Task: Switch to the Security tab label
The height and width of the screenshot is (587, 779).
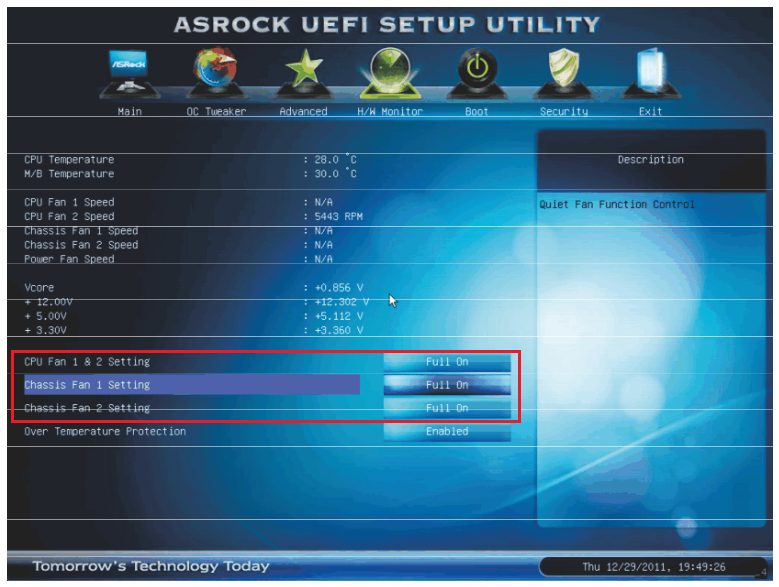Action: 564,112
